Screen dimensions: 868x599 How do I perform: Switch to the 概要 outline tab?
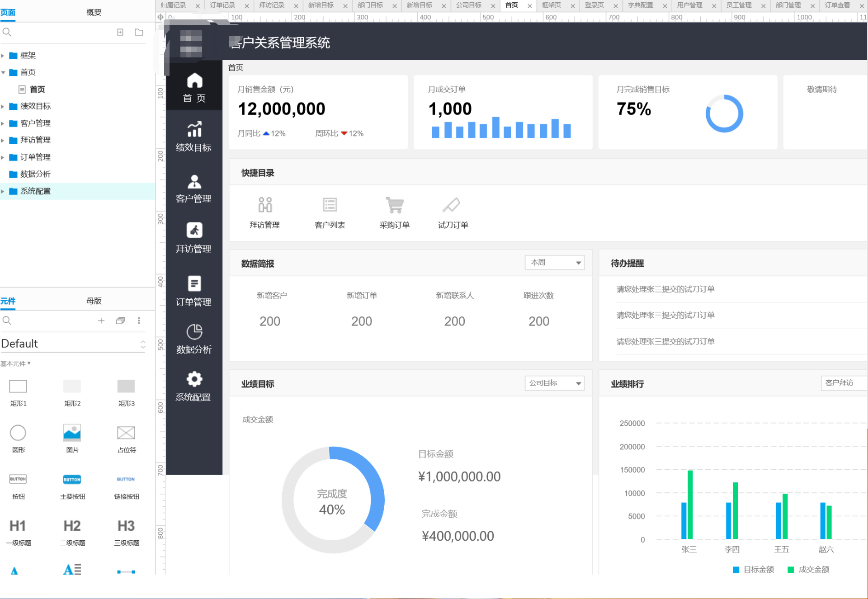[x=94, y=12]
